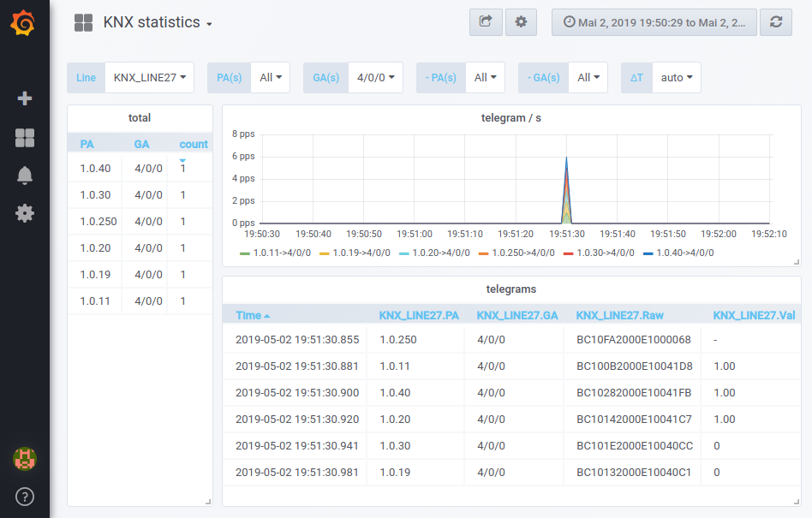Toggle legend series 1.0.19->4/0/0
Viewport: 812px width, 518px height.
361,253
